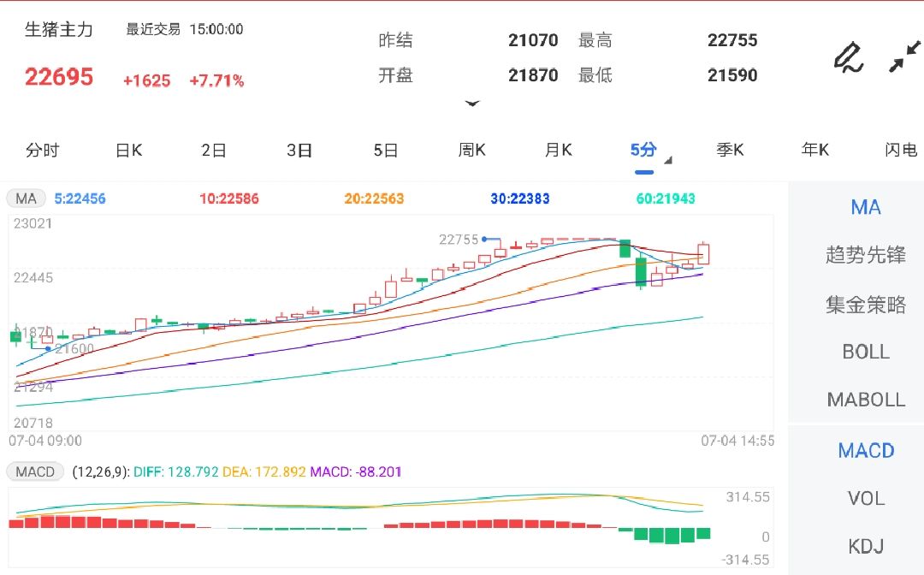Tap the 23021 price axis label
This screenshot has width=924, height=575.
(x=33, y=224)
